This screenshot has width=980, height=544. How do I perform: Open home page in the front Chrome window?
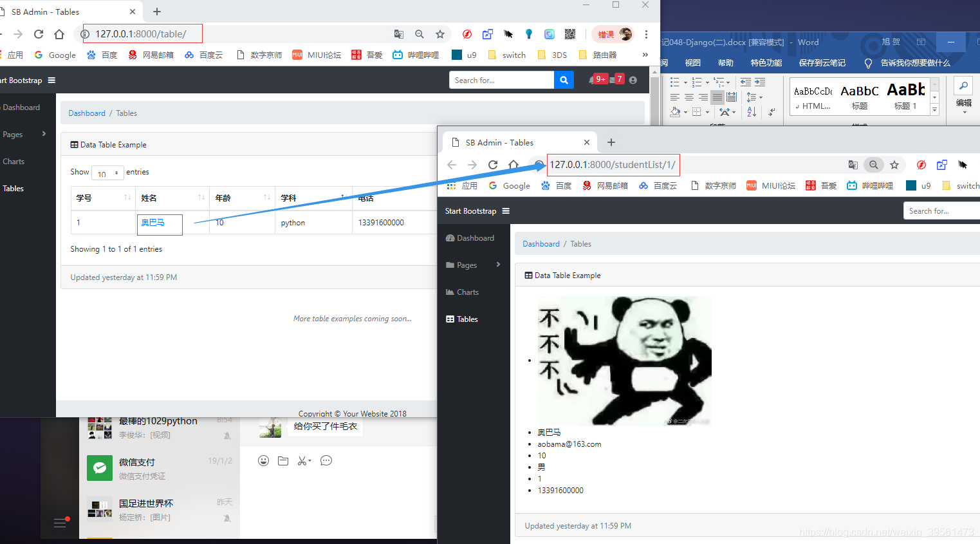[513, 165]
